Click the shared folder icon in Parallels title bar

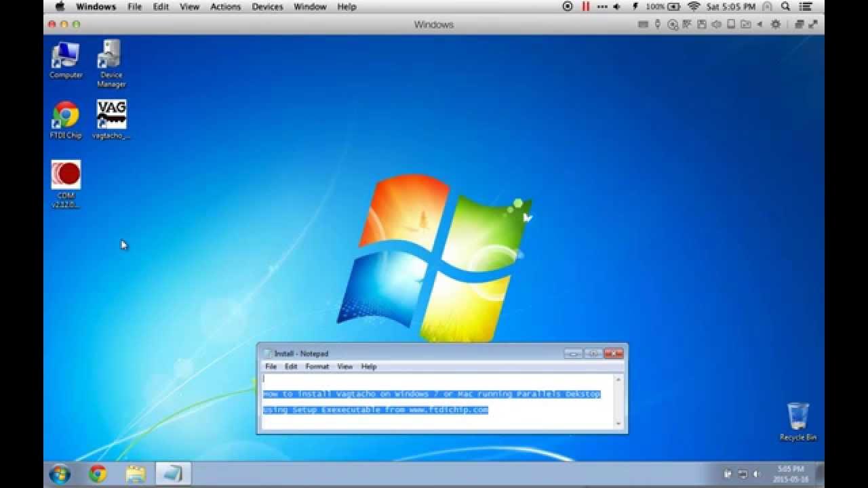pos(746,24)
